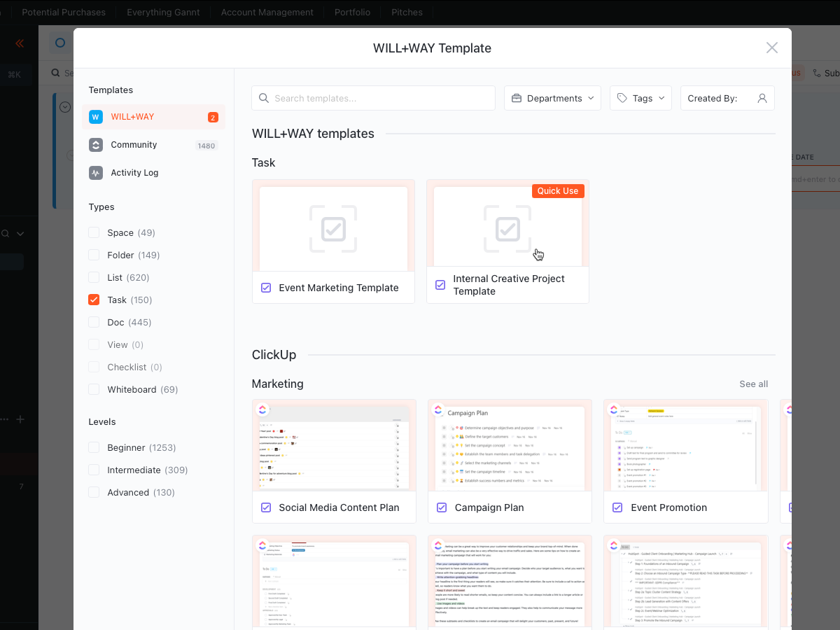Click Campaign Plan thumbnail preview
The image size is (840, 630).
click(510, 445)
